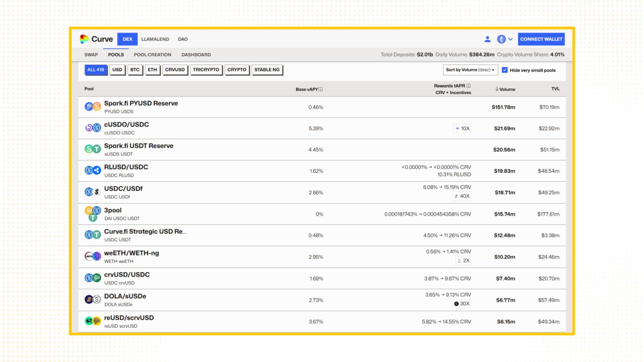Click the Rewards tAPR info icon

coord(469,86)
